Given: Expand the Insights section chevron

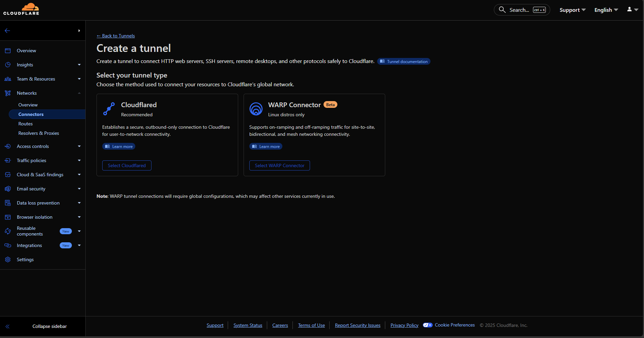Looking at the screenshot, I should [x=79, y=65].
